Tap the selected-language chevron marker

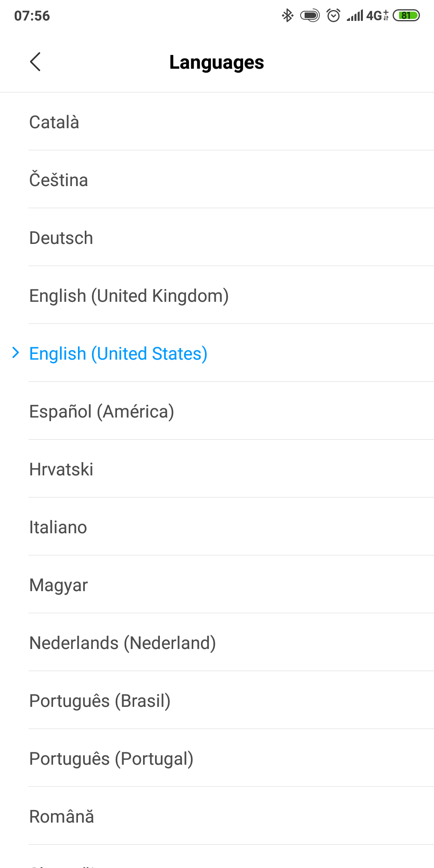16,353
